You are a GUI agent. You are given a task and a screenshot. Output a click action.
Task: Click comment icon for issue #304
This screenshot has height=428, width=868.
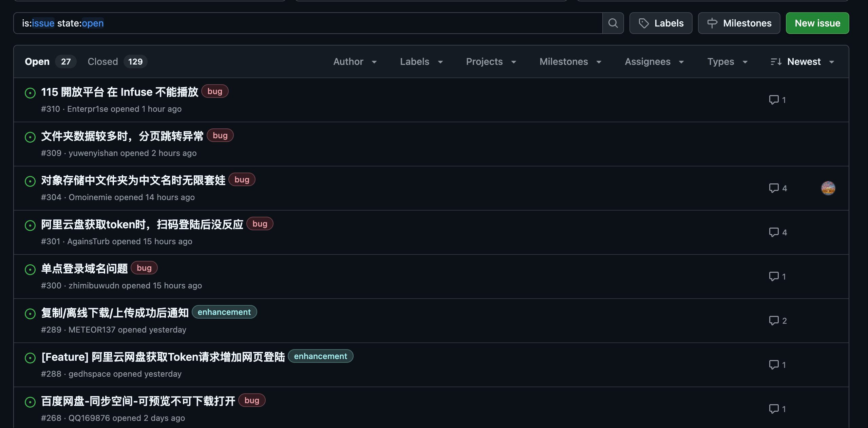coord(774,188)
